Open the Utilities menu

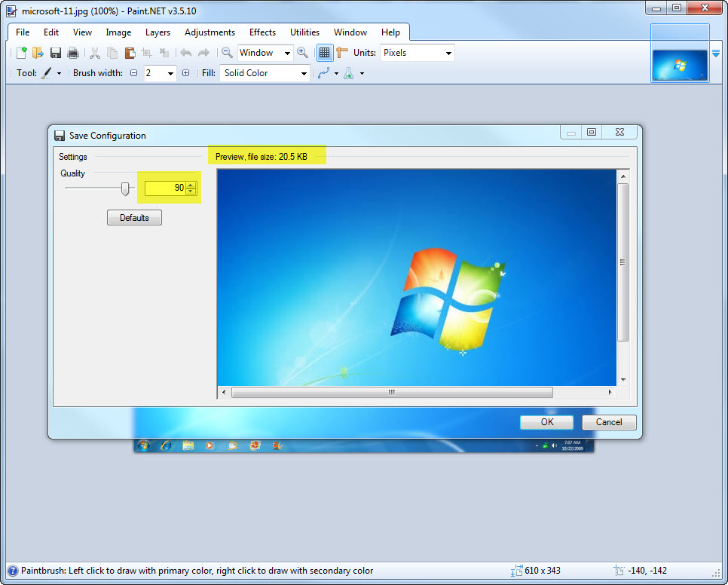click(304, 32)
